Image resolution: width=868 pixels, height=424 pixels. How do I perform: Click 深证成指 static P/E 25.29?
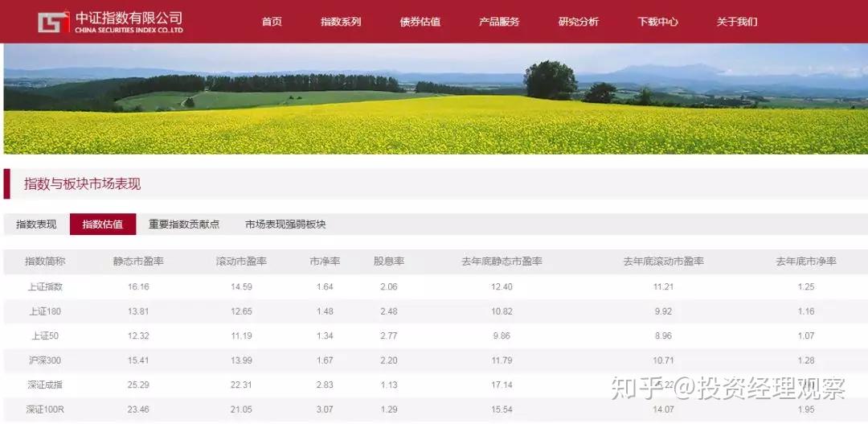pyautogui.click(x=138, y=385)
